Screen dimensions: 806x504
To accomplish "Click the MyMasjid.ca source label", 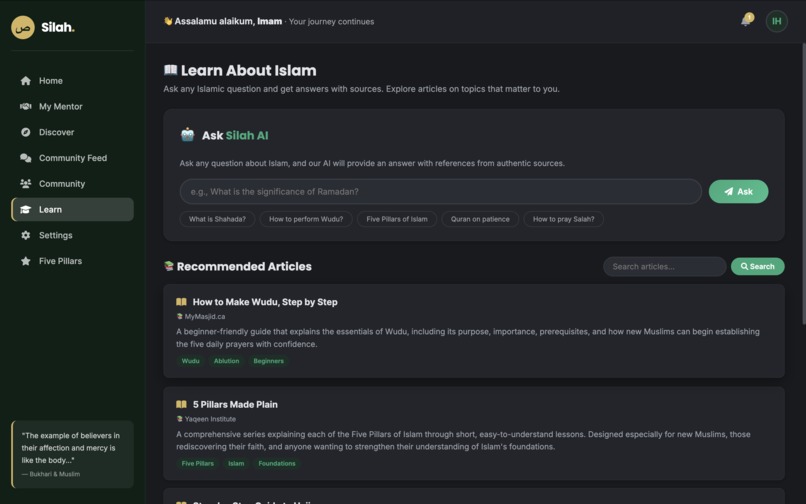I will [205, 316].
